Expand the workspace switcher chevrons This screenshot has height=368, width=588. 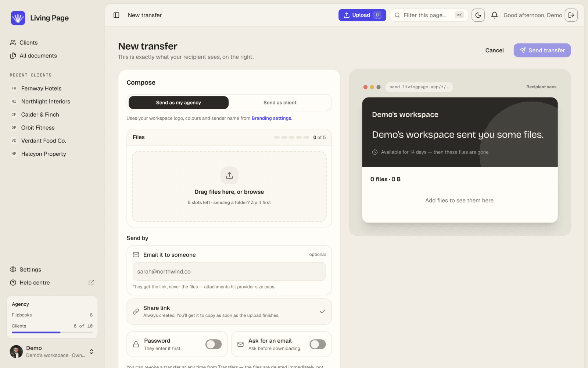pyautogui.click(x=92, y=351)
